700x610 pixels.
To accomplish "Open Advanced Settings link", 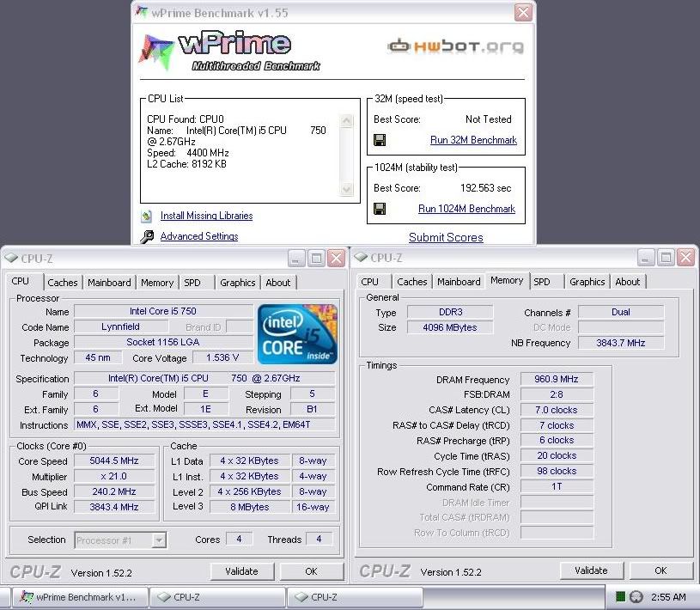I will point(199,236).
